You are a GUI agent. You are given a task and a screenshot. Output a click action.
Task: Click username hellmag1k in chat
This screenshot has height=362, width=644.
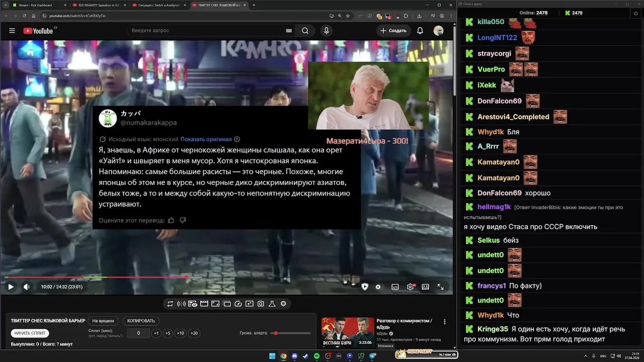[494, 207]
